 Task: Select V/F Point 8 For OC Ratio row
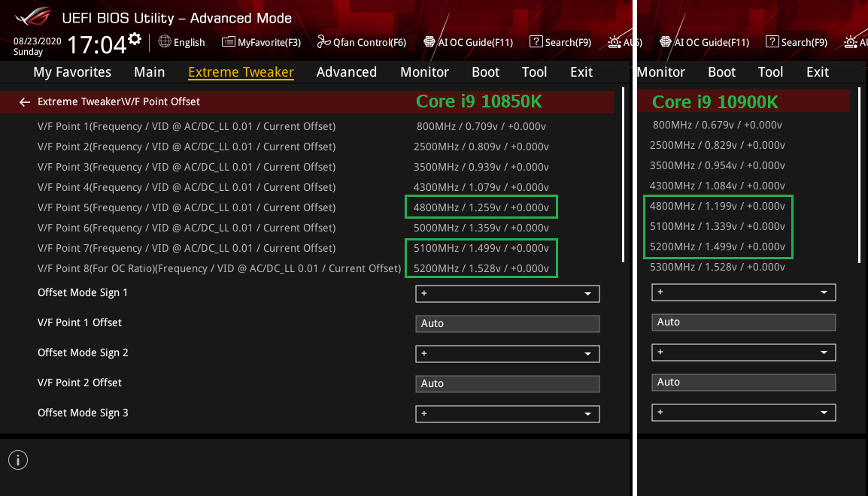click(x=219, y=268)
